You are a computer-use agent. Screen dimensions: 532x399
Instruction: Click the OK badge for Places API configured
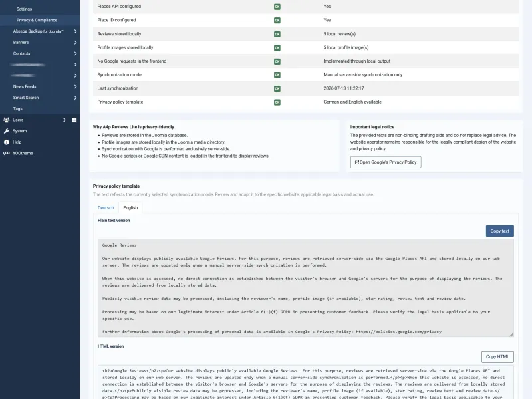(x=277, y=7)
